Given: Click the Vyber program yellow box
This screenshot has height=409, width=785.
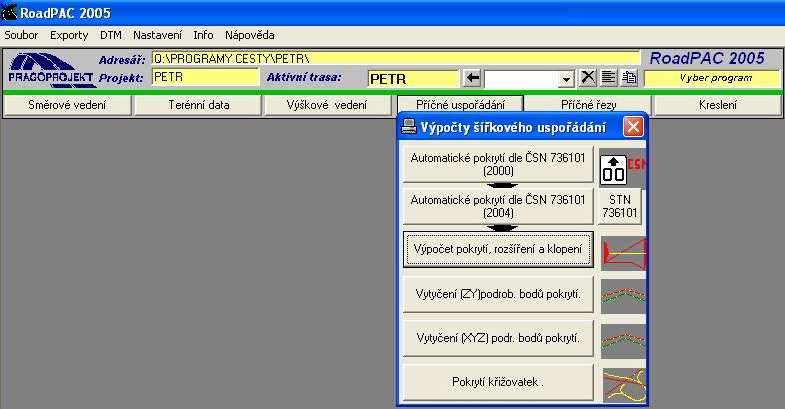Looking at the screenshot, I should [x=712, y=78].
